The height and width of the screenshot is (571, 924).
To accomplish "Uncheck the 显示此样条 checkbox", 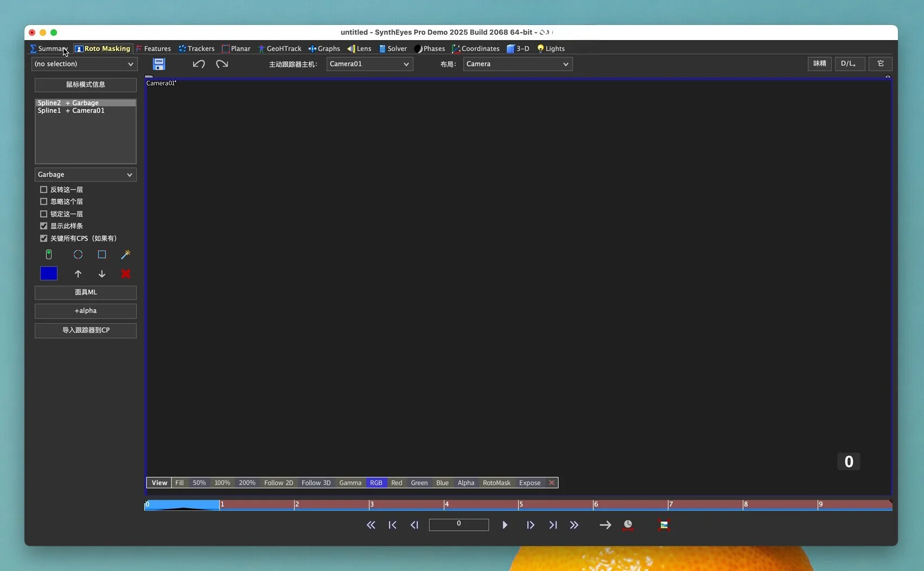I will [x=44, y=226].
